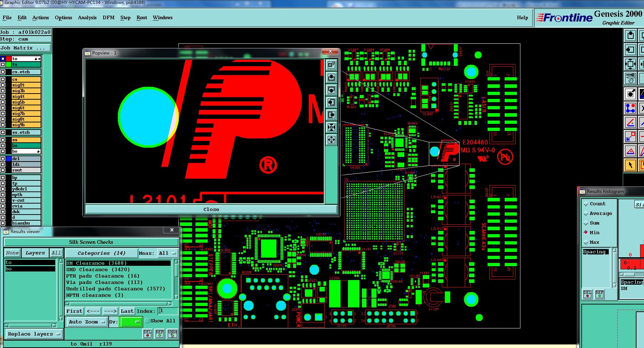Click Frontline logo in header
This screenshot has height=348, width=644.
click(x=564, y=17)
